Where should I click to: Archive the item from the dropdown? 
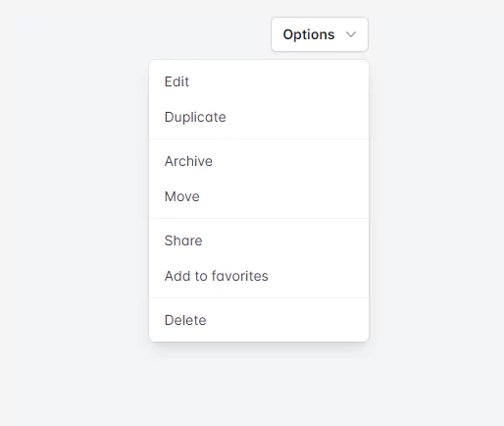point(259,161)
